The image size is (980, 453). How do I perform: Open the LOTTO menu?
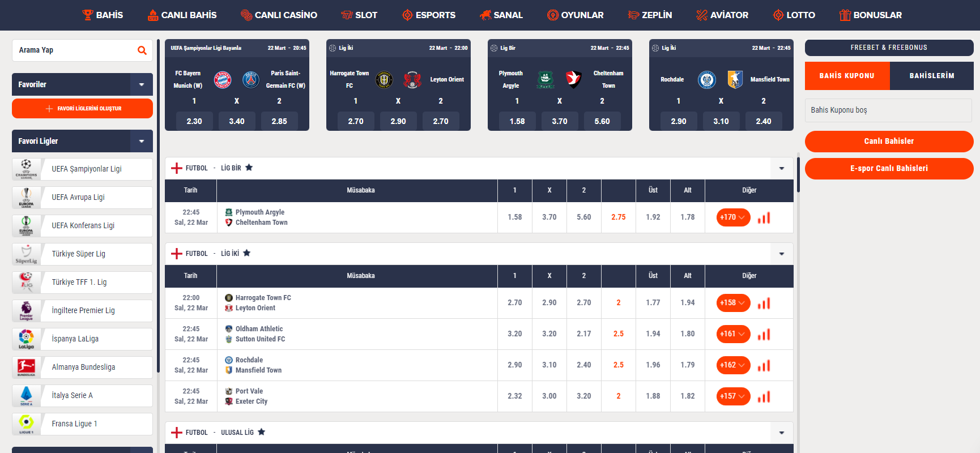794,15
